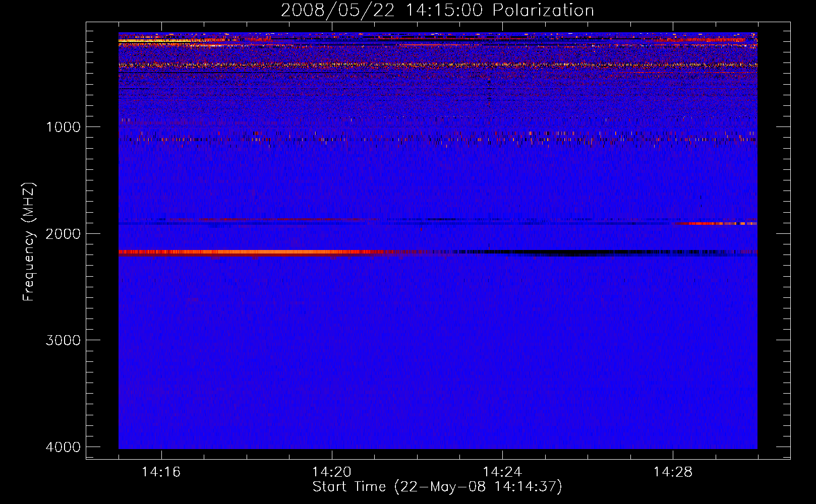Click the 14:24 time tick label

(502, 472)
